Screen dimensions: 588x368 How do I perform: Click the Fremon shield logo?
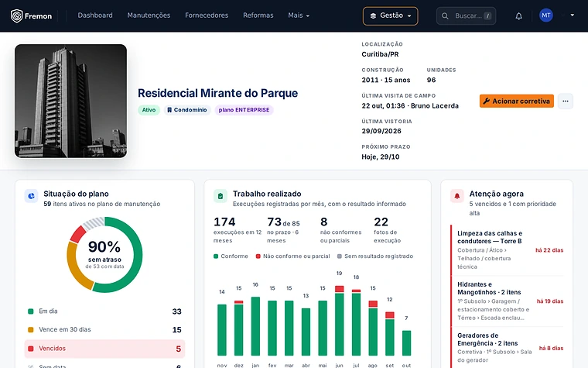[16, 15]
